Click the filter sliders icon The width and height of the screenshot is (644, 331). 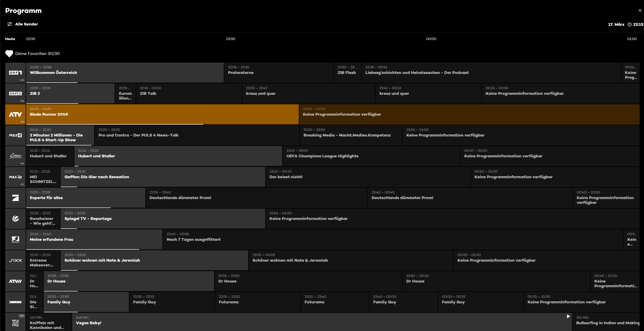(x=9, y=24)
